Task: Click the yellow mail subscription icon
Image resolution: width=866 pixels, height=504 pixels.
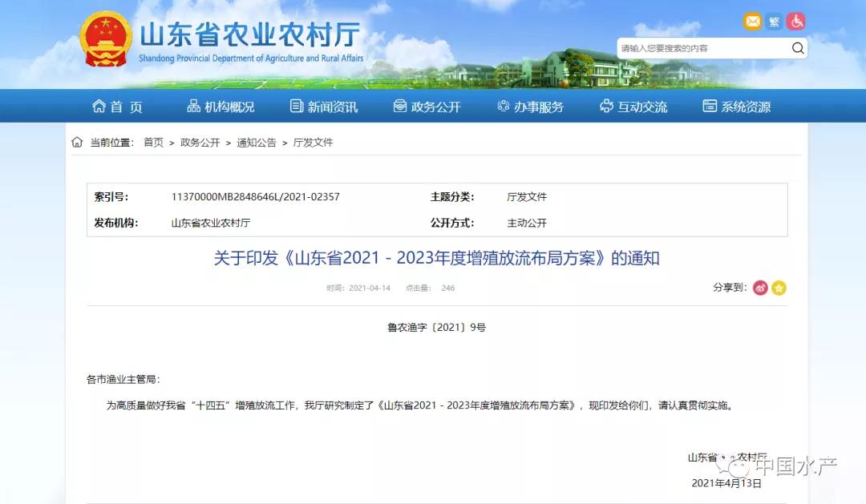Action: (x=752, y=22)
